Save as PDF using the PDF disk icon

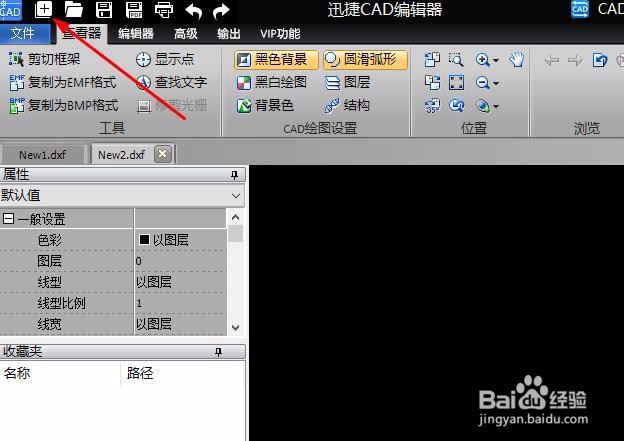[x=134, y=10]
